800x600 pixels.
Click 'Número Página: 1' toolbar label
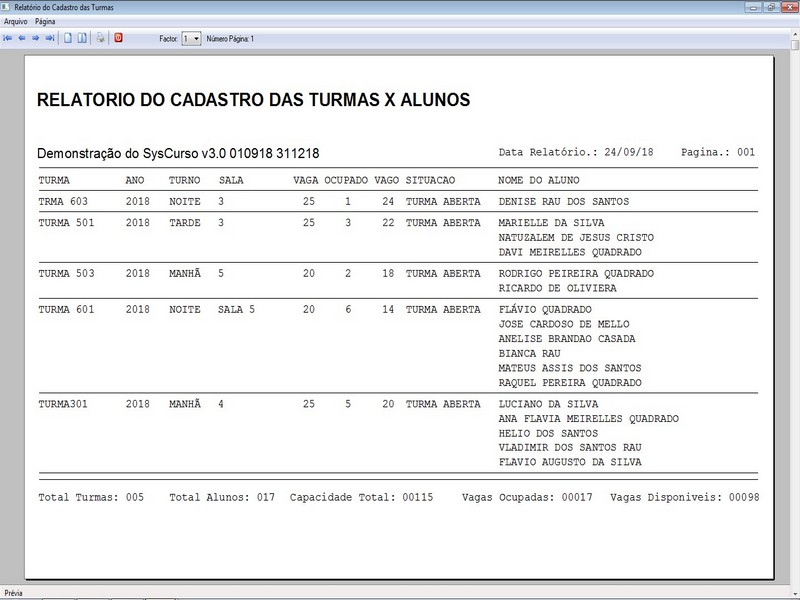pos(230,39)
